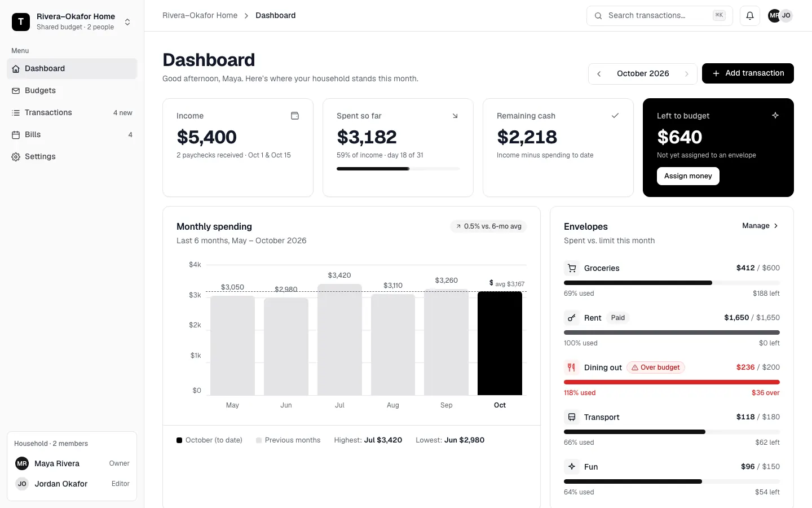Click the 0.5% vs. 6-mo avg badge

488,226
